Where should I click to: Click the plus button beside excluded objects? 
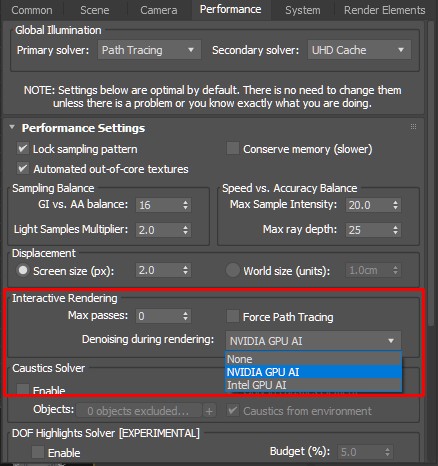(x=209, y=411)
